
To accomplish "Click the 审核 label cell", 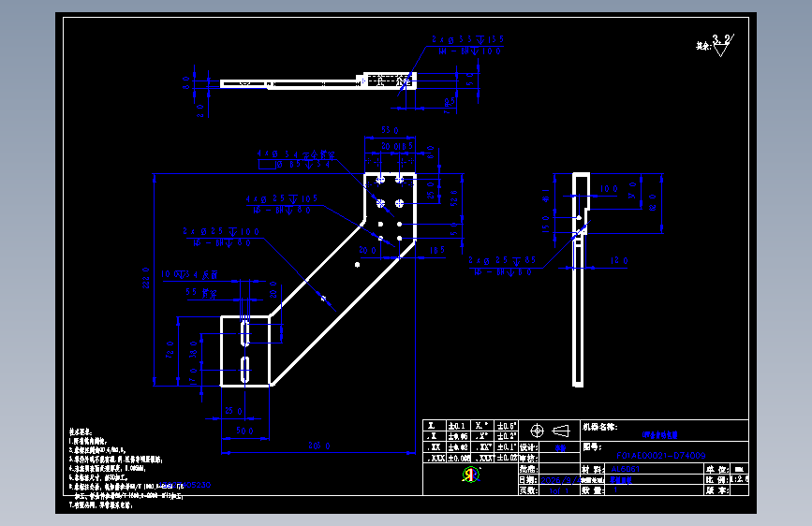I will pyautogui.click(x=529, y=458).
